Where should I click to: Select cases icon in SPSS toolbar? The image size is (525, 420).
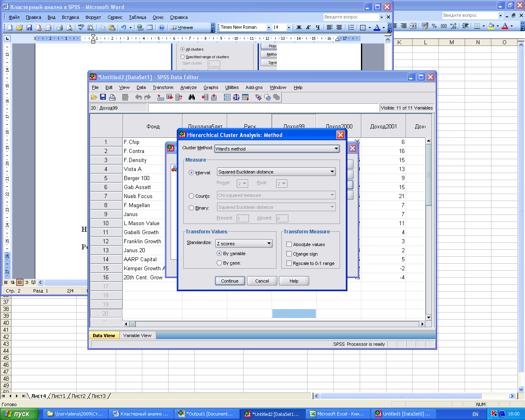coord(245,97)
